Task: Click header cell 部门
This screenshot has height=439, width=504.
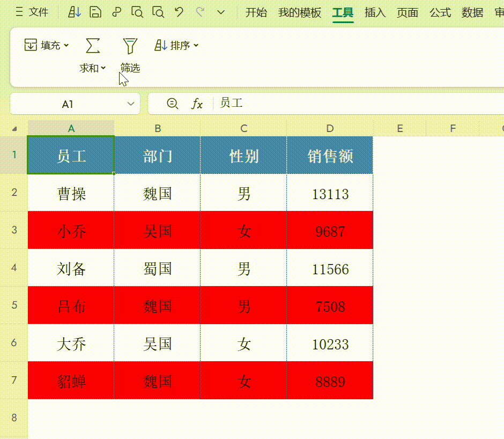Action: tap(158, 155)
